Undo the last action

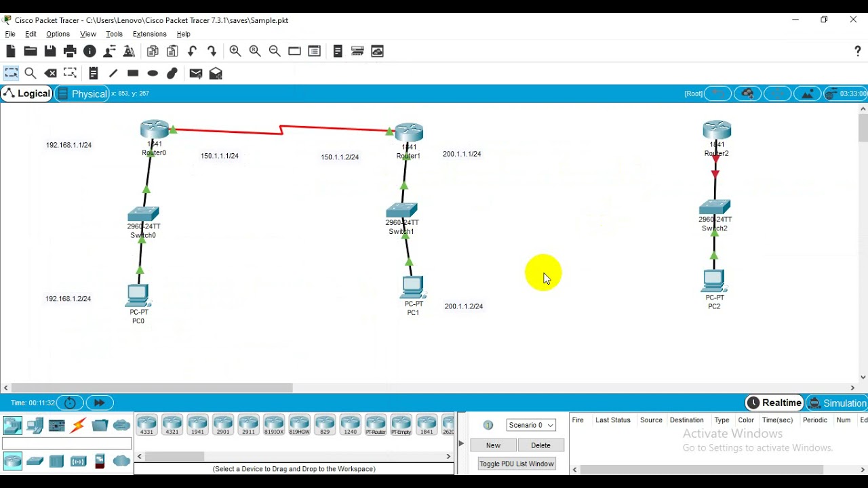193,52
